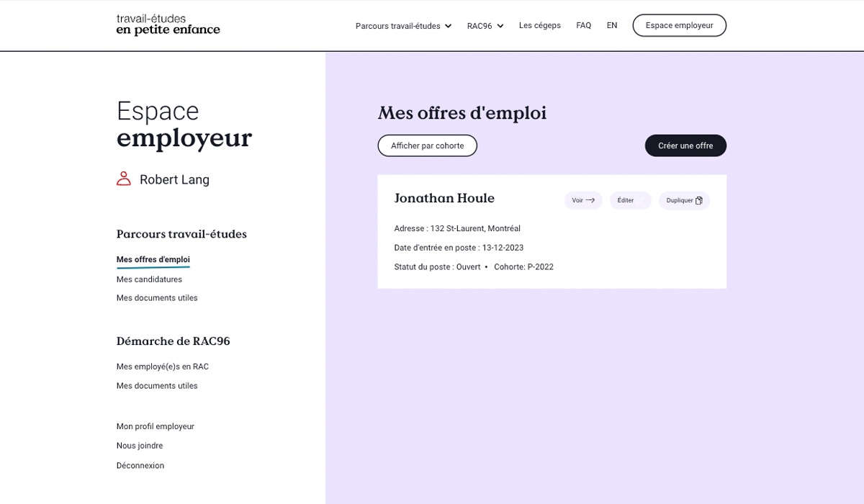This screenshot has width=864, height=504.
Task: Open the FAQ menu item
Action: coord(583,25)
